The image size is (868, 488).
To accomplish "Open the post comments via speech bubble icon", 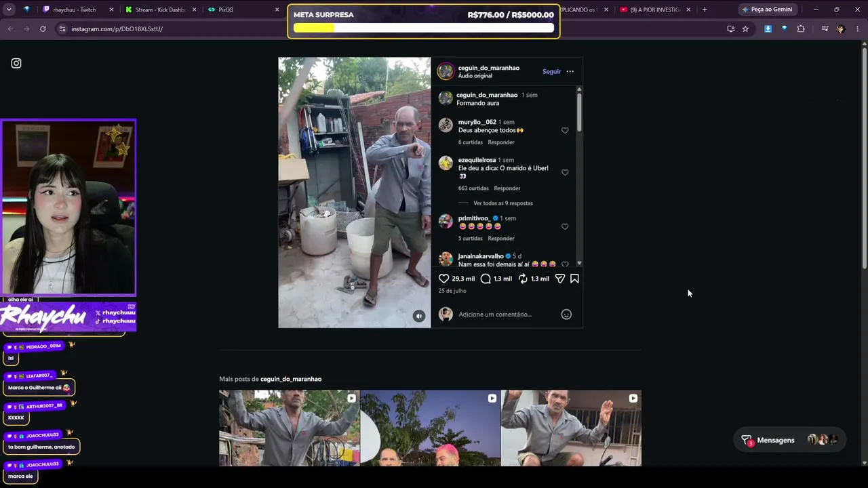I will point(486,279).
